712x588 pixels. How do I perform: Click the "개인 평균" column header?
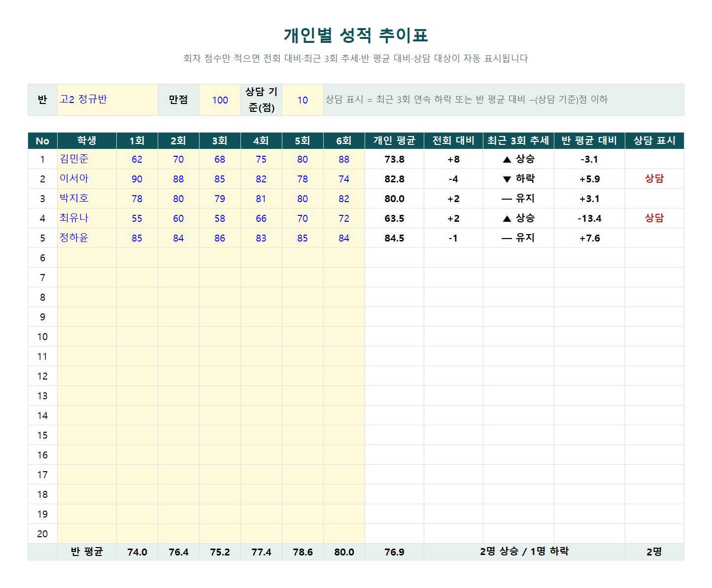click(x=394, y=141)
